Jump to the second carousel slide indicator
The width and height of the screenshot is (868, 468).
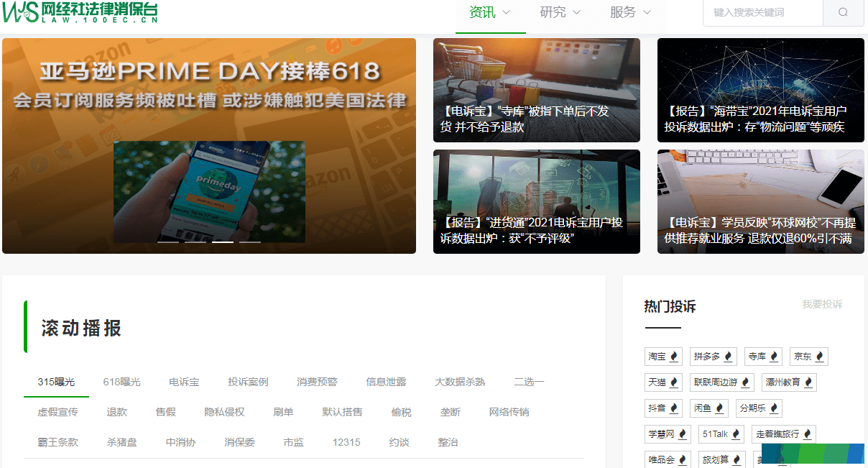coord(195,242)
